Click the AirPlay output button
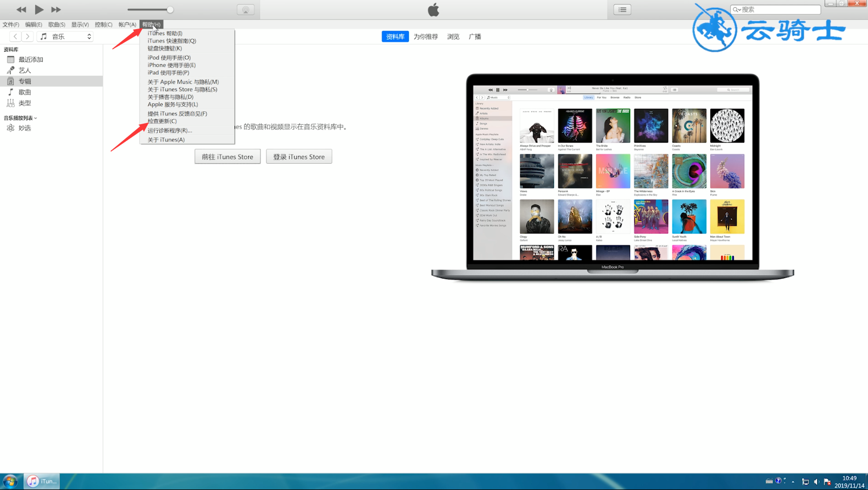The image size is (868, 490). point(246,9)
